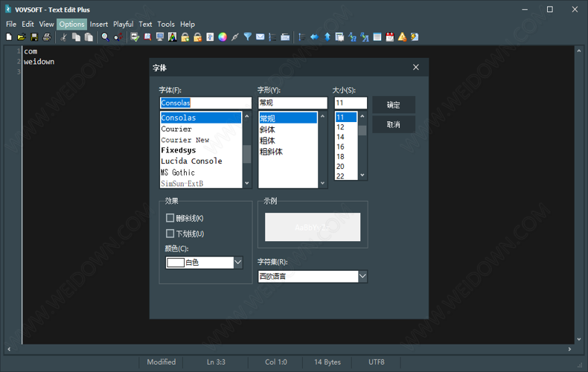Click the colorful letter A icon
588x372 pixels.
pos(173,36)
